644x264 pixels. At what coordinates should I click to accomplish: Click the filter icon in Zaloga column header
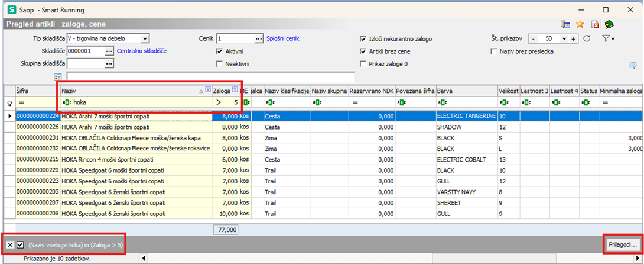coord(235,89)
